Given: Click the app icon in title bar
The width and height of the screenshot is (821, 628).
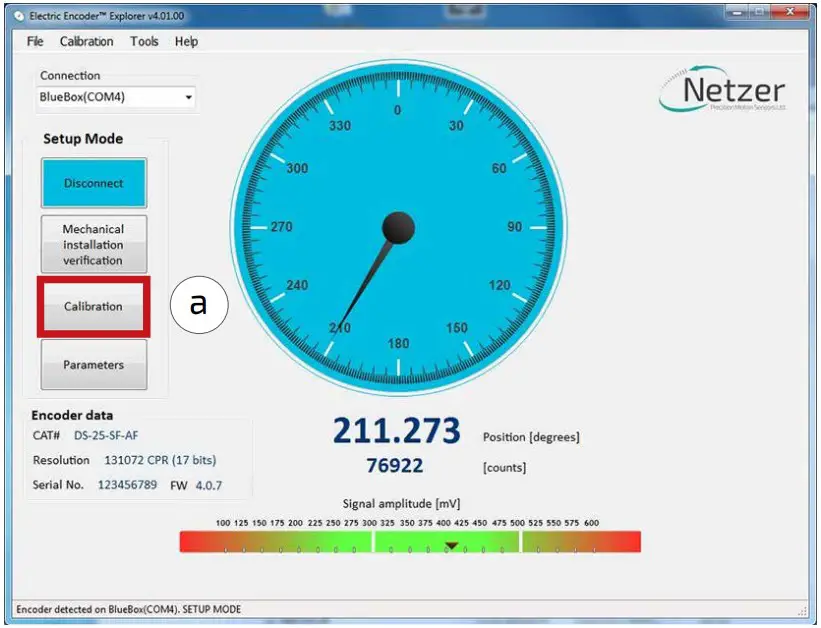Looking at the screenshot, I should [x=19, y=16].
